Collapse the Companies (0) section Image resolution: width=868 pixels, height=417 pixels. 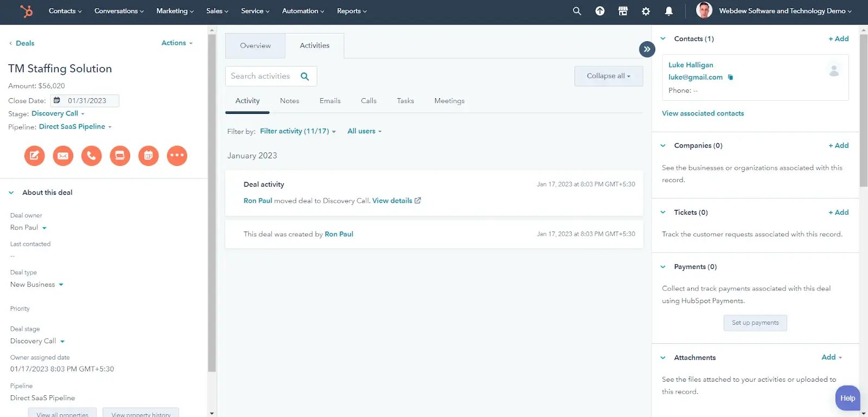coord(663,145)
